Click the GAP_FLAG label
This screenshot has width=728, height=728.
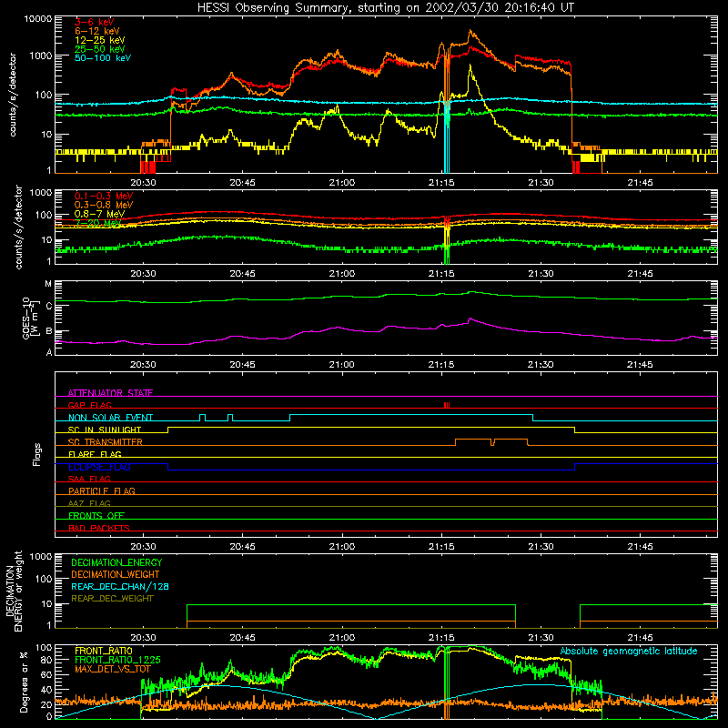point(89,405)
